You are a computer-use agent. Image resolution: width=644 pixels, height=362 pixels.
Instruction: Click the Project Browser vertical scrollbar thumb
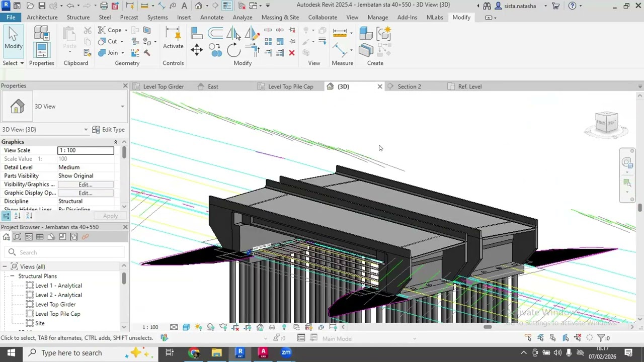124,278
